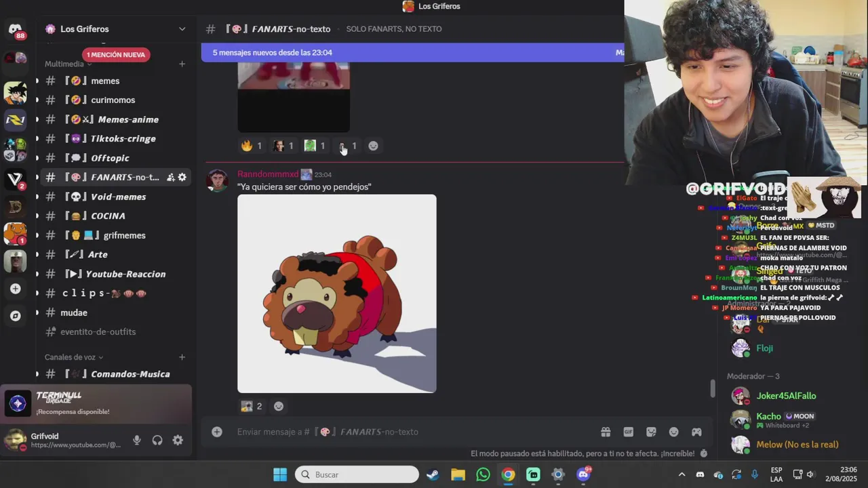Viewport: 868px width, 488px height.
Task: Open the apps game controller icon
Action: pos(696,432)
